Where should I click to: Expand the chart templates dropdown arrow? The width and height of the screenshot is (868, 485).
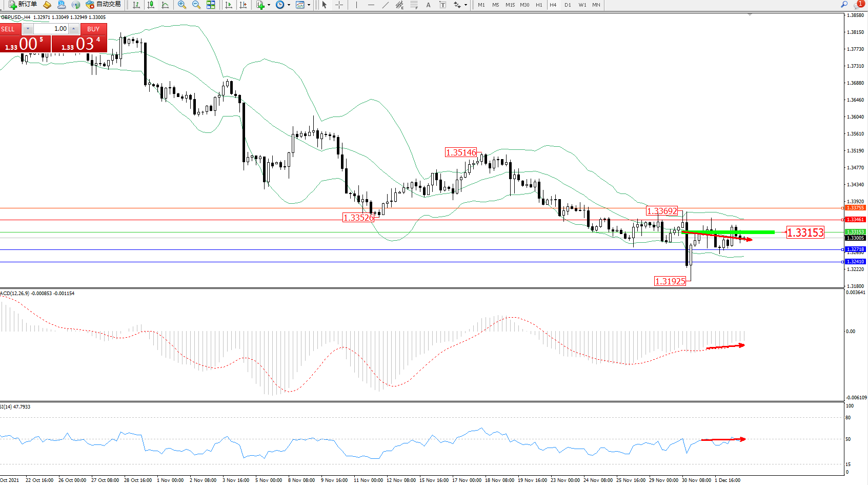point(309,5)
